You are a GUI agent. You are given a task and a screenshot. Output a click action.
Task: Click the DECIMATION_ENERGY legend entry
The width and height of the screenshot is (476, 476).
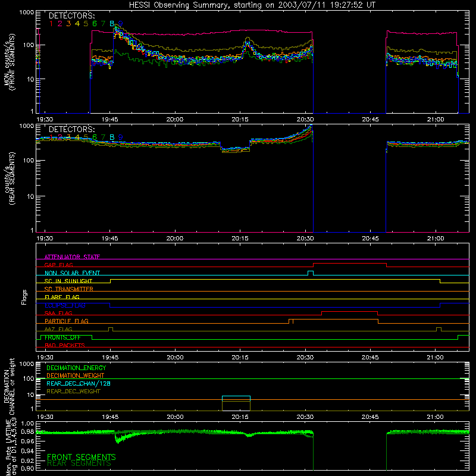tap(76, 368)
